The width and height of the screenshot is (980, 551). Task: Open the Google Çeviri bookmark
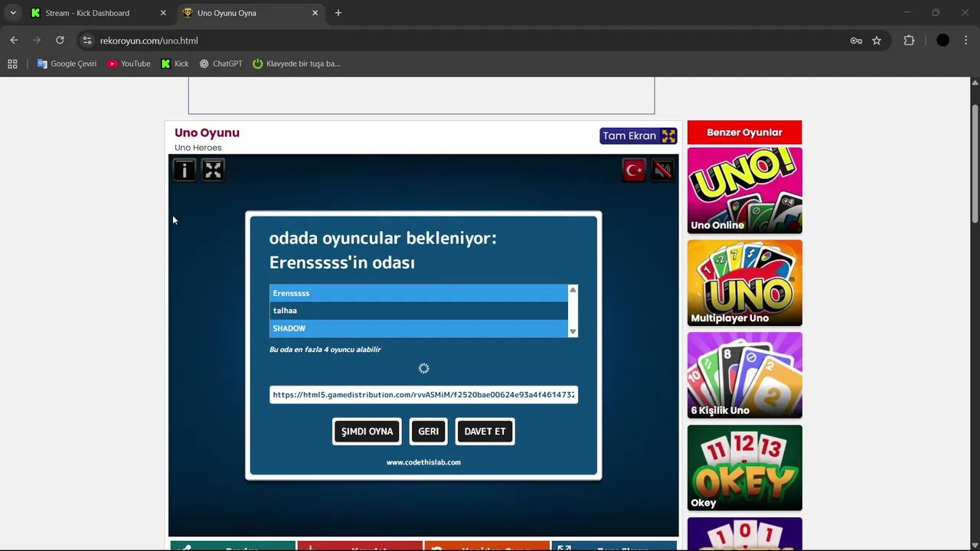point(67,64)
